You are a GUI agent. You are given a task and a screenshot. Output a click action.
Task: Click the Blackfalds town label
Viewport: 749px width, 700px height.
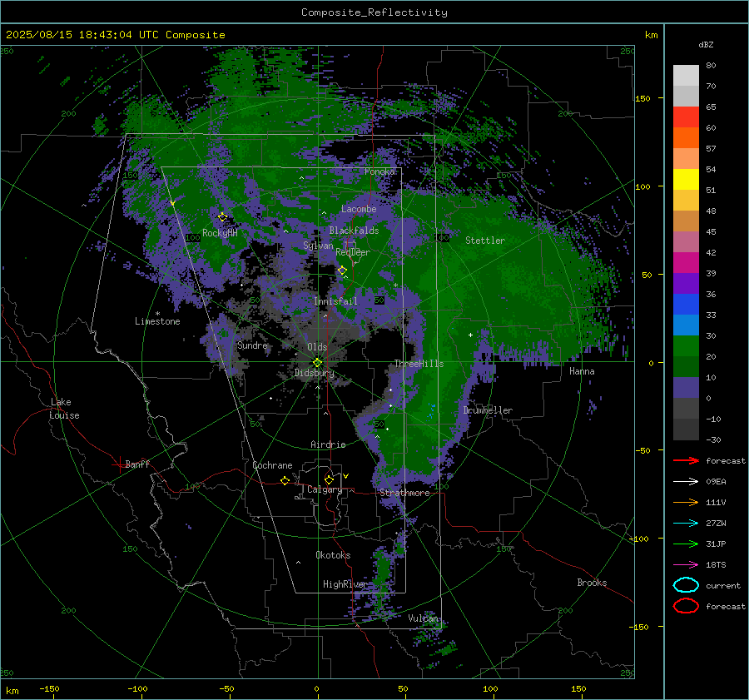pos(354,231)
